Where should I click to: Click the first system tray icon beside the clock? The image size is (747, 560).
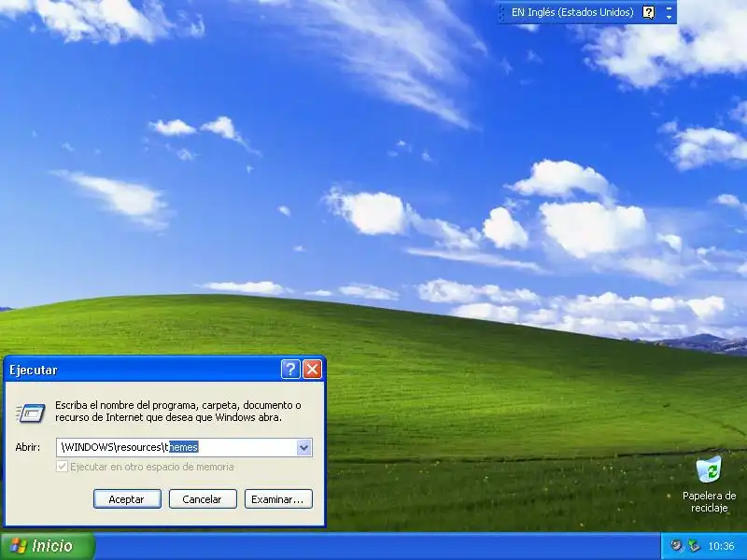click(676, 545)
